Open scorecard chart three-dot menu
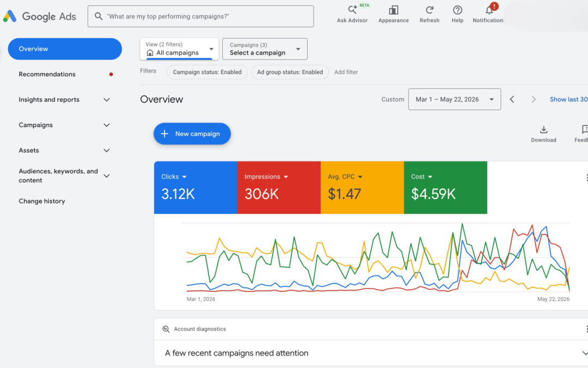 click(586, 178)
